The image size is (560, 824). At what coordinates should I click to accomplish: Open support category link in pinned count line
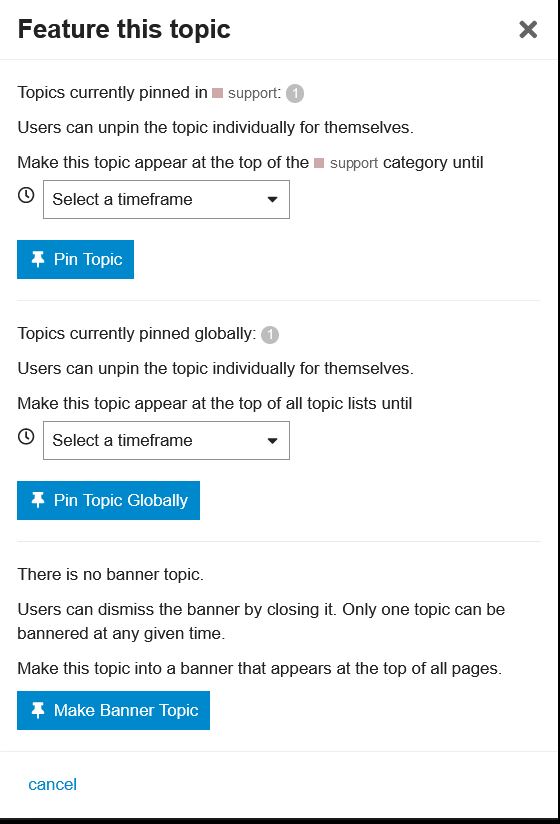click(x=254, y=94)
